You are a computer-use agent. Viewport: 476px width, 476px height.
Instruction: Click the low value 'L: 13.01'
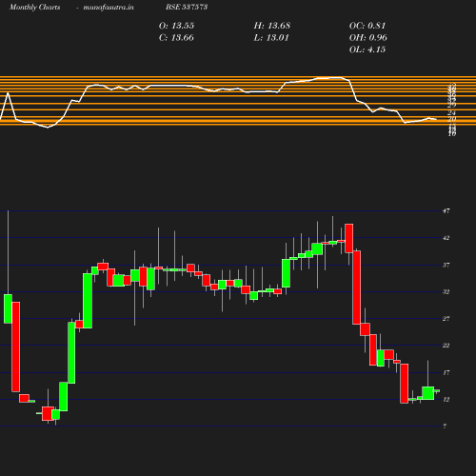coord(271,38)
